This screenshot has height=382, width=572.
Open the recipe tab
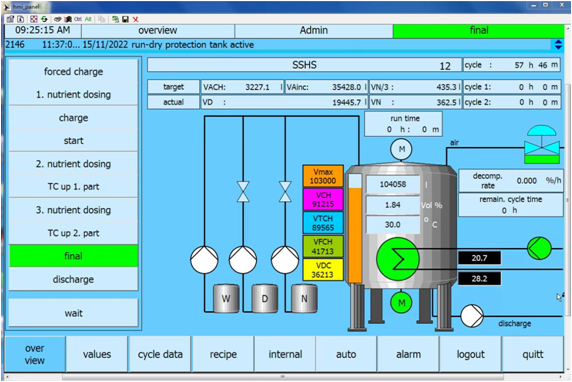point(223,354)
